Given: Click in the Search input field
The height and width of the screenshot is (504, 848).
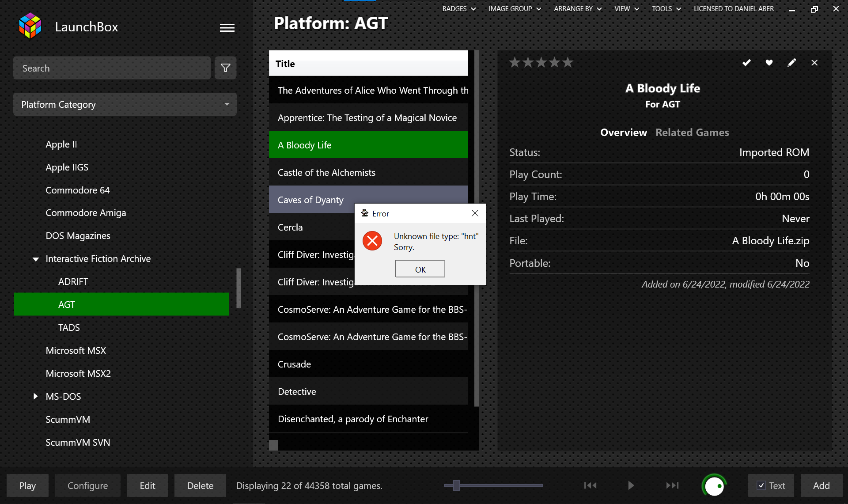Looking at the screenshot, I should coord(112,68).
